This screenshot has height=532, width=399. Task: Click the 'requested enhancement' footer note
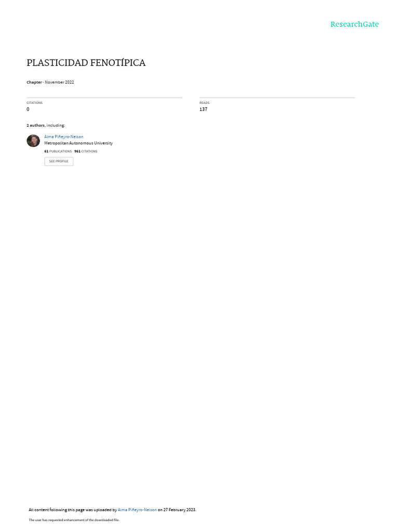point(74,520)
